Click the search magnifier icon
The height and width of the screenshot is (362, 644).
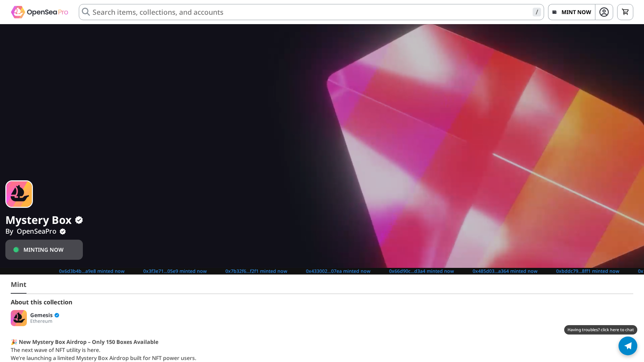[86, 12]
